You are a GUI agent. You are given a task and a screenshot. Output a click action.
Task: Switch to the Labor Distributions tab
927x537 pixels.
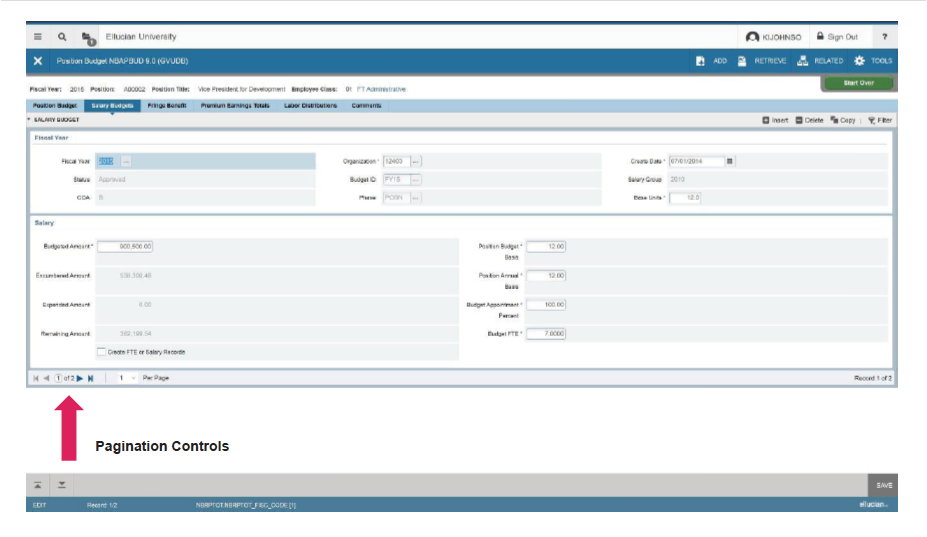click(x=310, y=105)
